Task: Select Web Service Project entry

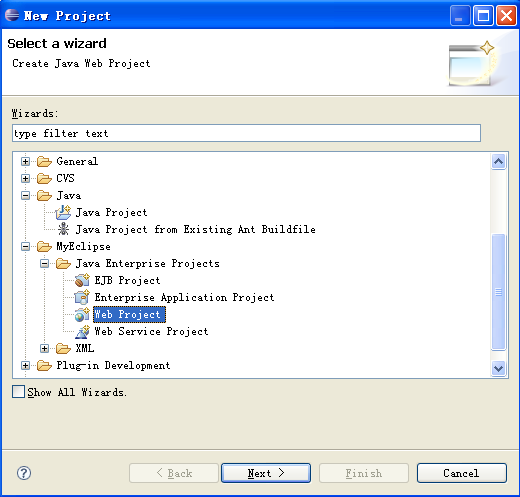Action: point(151,332)
